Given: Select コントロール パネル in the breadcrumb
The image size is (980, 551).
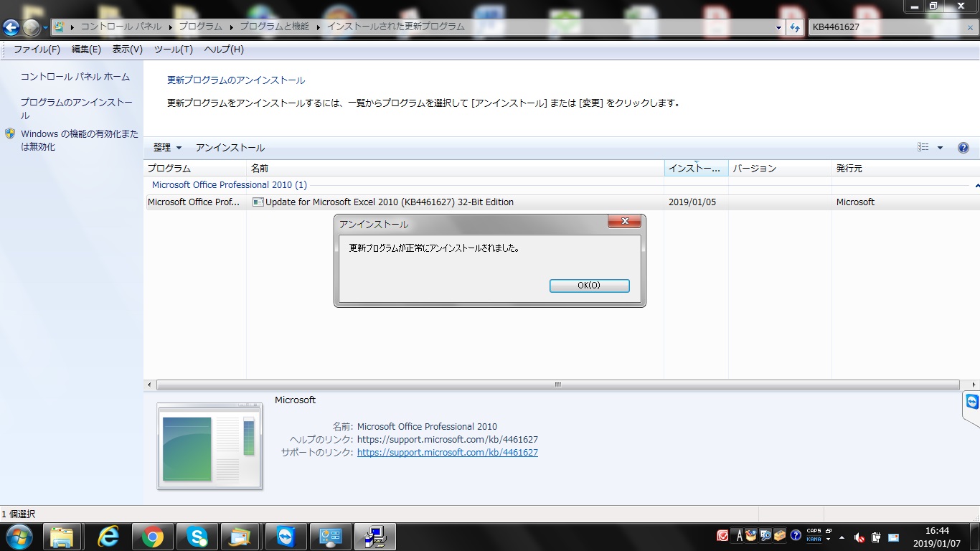Looking at the screenshot, I should point(121,27).
